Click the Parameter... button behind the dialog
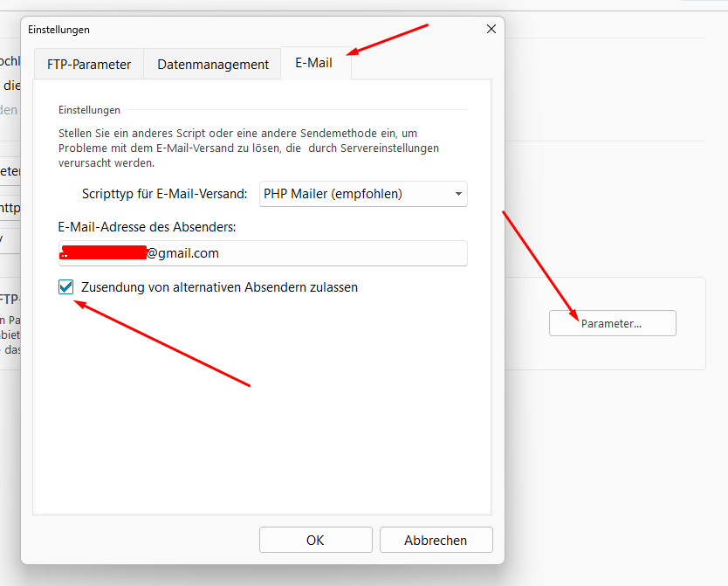The height and width of the screenshot is (586, 728). [x=612, y=323]
